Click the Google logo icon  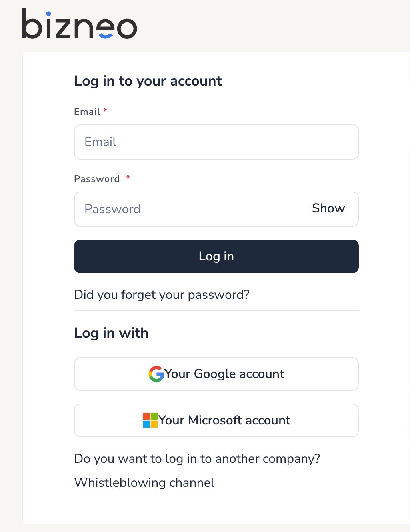[x=156, y=374]
